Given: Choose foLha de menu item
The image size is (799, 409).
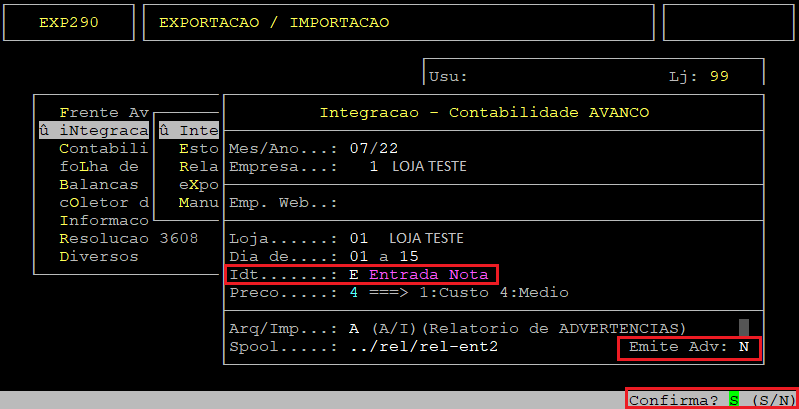Looking at the screenshot, I should (x=99, y=166).
